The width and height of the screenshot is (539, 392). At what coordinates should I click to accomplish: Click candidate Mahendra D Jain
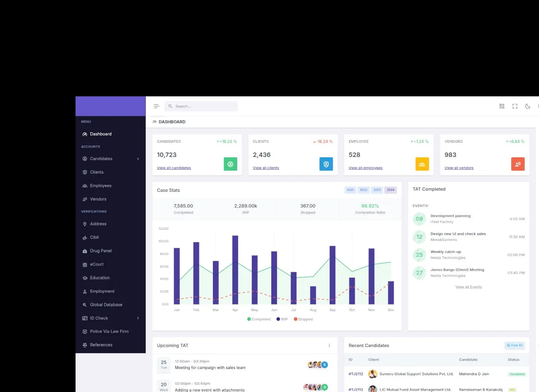click(474, 374)
